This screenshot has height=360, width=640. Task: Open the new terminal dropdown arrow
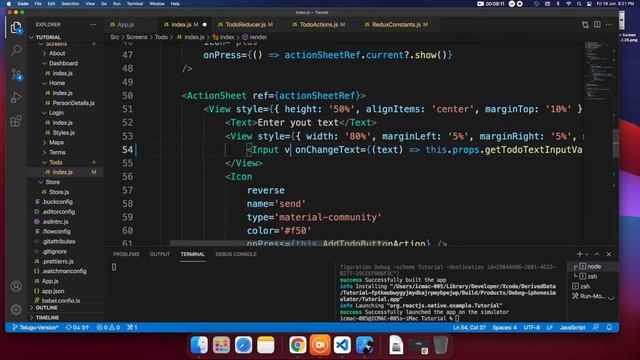coord(587,254)
